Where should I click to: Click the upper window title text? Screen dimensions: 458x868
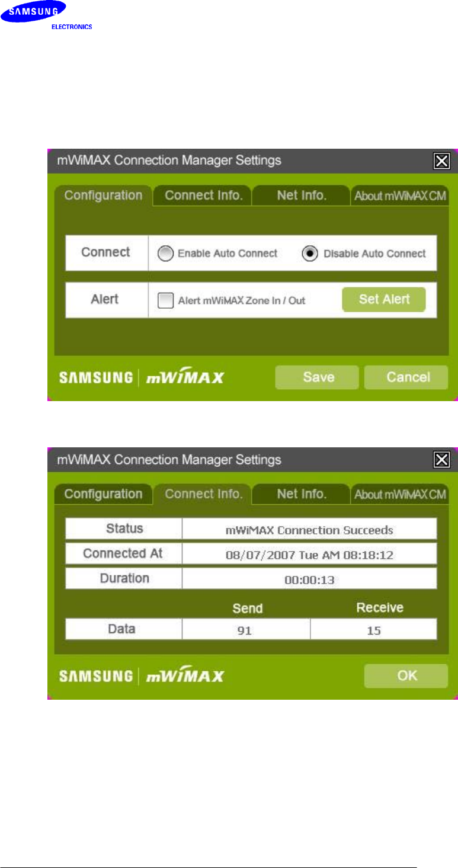point(169,161)
